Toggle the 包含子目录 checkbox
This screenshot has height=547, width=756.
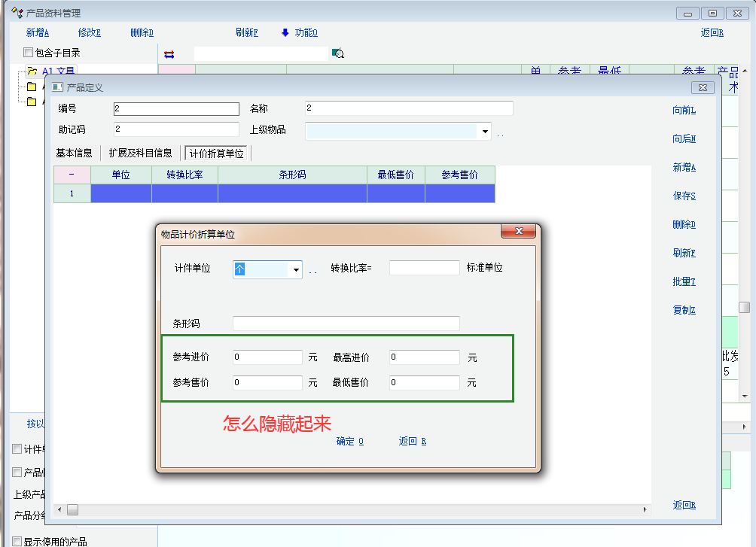click(29, 53)
